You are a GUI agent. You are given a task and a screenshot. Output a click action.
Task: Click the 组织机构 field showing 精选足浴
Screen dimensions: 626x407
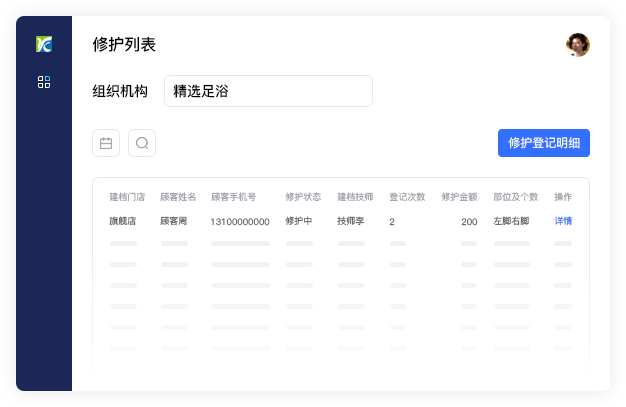point(268,91)
